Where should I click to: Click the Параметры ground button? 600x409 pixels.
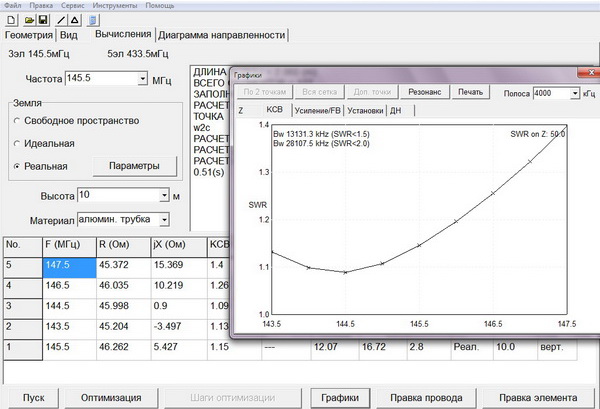pos(134,166)
